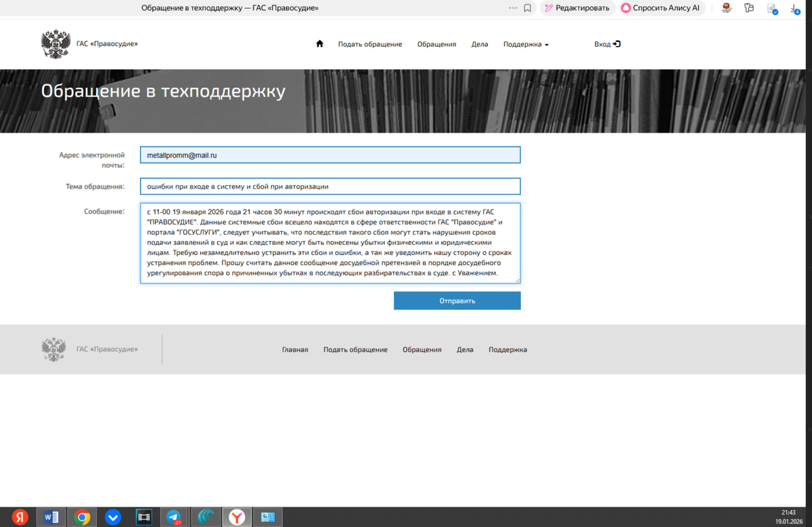Open Обращения in the top navigation

(436, 44)
